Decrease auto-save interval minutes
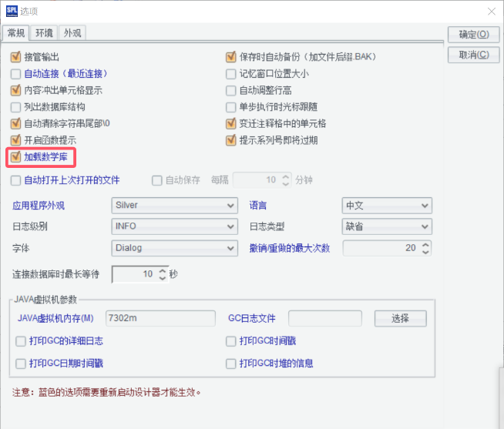The height and width of the screenshot is (429, 504). 286,184
